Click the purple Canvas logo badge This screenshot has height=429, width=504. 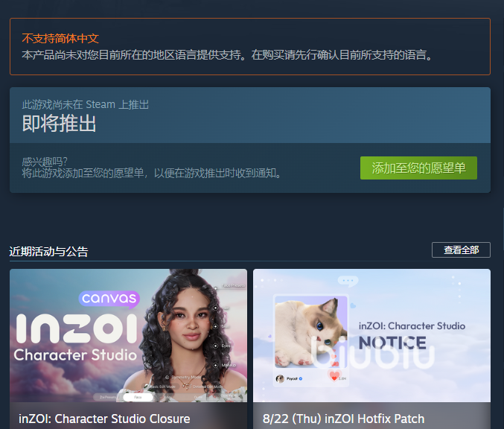tap(109, 299)
